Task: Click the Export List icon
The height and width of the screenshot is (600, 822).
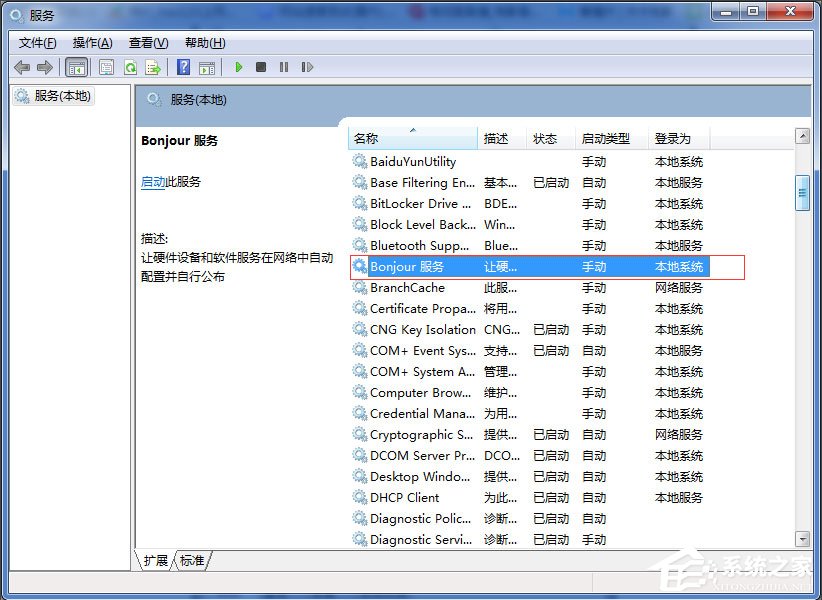Action: coord(154,67)
